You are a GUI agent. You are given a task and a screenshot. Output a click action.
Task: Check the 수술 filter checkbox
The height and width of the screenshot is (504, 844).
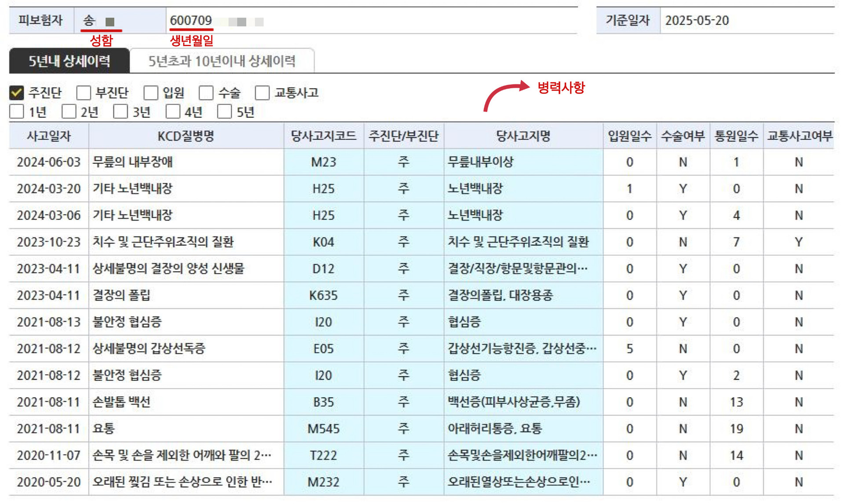pos(206,93)
